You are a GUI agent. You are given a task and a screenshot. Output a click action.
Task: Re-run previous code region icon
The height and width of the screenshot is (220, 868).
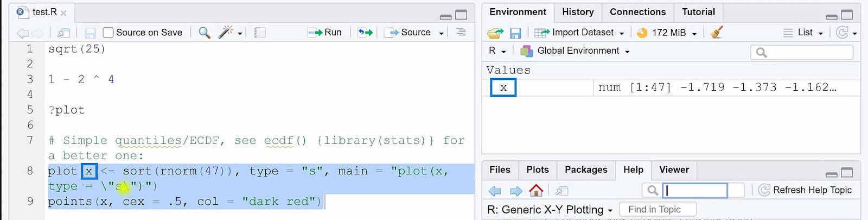(366, 33)
